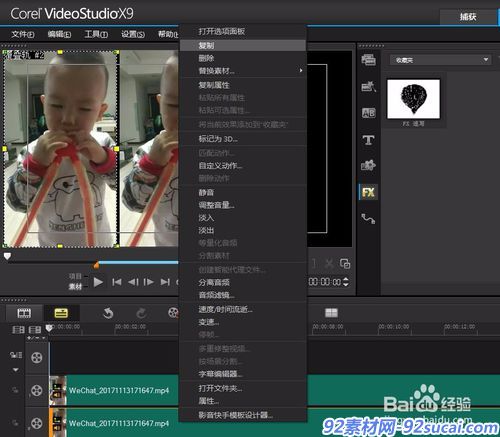Adjust the timecode stepper arrows

tap(346, 282)
